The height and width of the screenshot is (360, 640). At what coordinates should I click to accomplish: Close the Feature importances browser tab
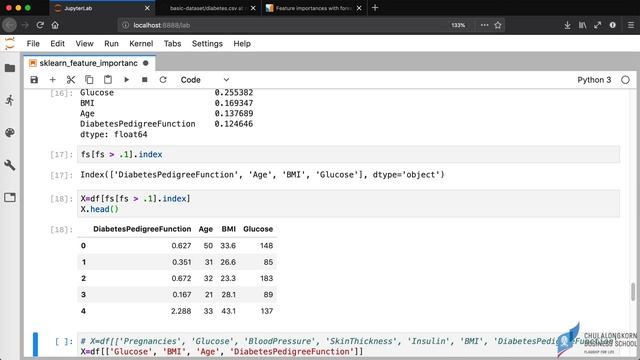(x=359, y=8)
